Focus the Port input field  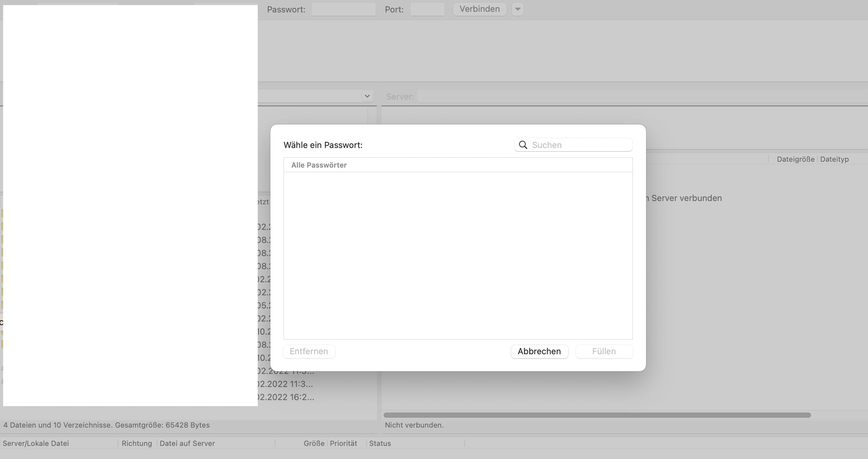coord(427,9)
